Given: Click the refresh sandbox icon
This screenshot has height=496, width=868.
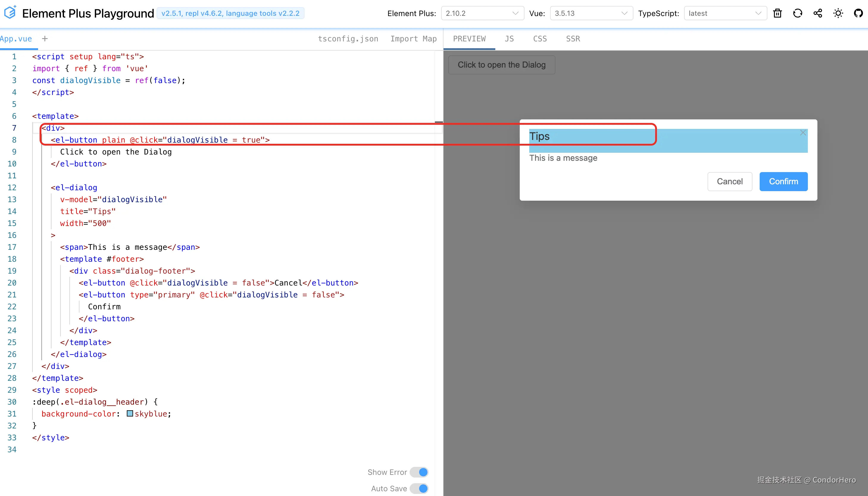Looking at the screenshot, I should click(797, 13).
